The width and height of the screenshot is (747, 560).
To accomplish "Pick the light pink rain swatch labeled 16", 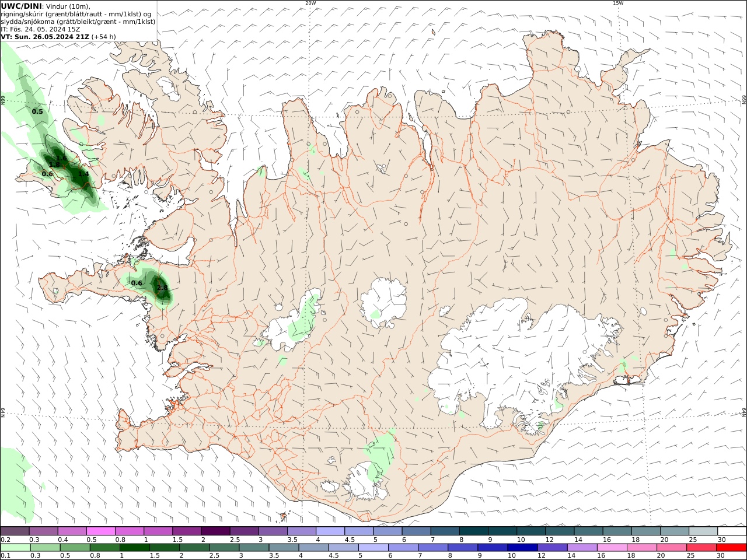I will coord(612,548).
